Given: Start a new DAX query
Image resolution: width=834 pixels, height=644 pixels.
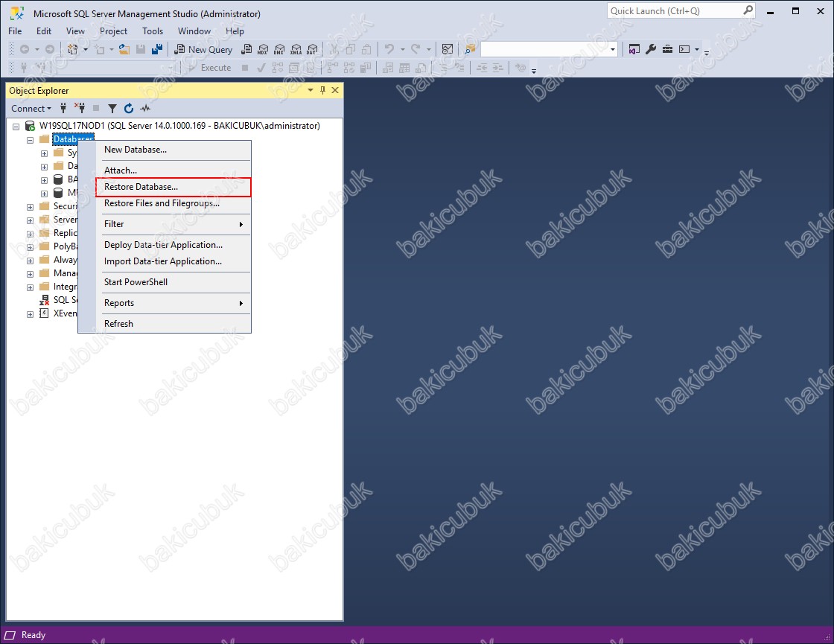Looking at the screenshot, I should 312,49.
